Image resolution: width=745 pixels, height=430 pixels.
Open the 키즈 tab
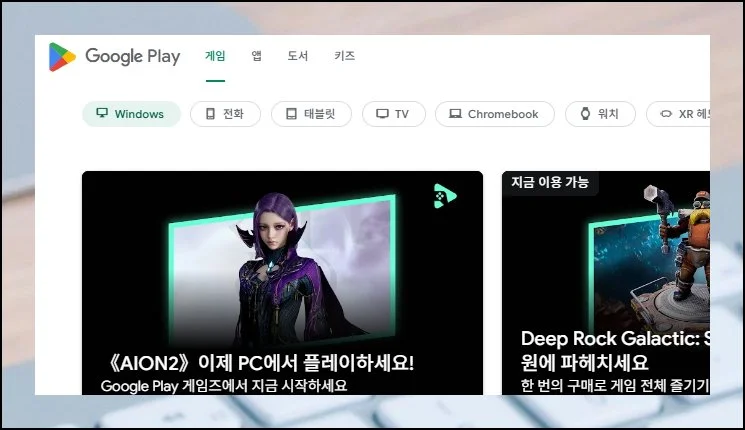(x=344, y=57)
